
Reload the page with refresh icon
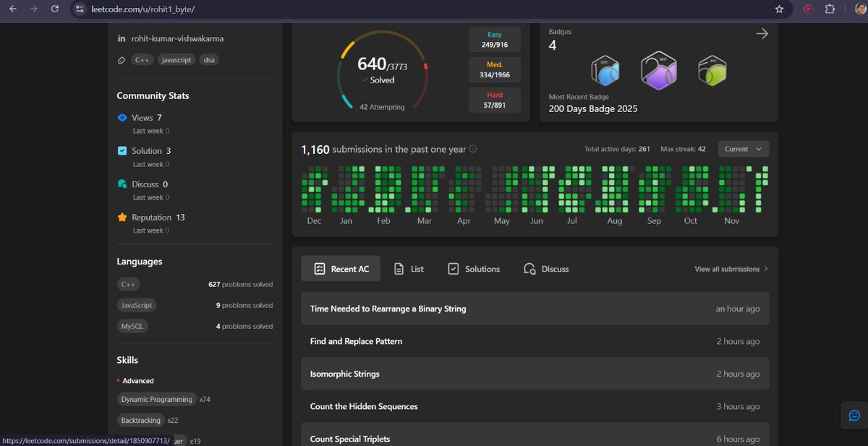(x=55, y=9)
